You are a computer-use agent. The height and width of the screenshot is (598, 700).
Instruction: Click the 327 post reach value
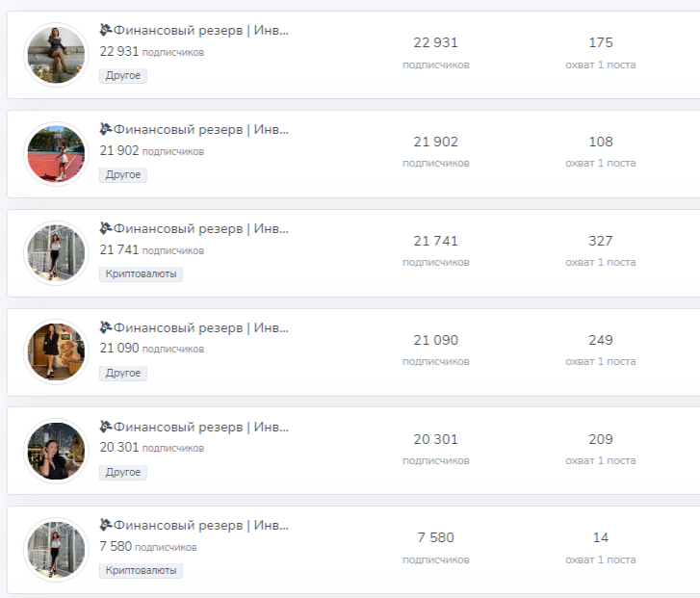[601, 241]
